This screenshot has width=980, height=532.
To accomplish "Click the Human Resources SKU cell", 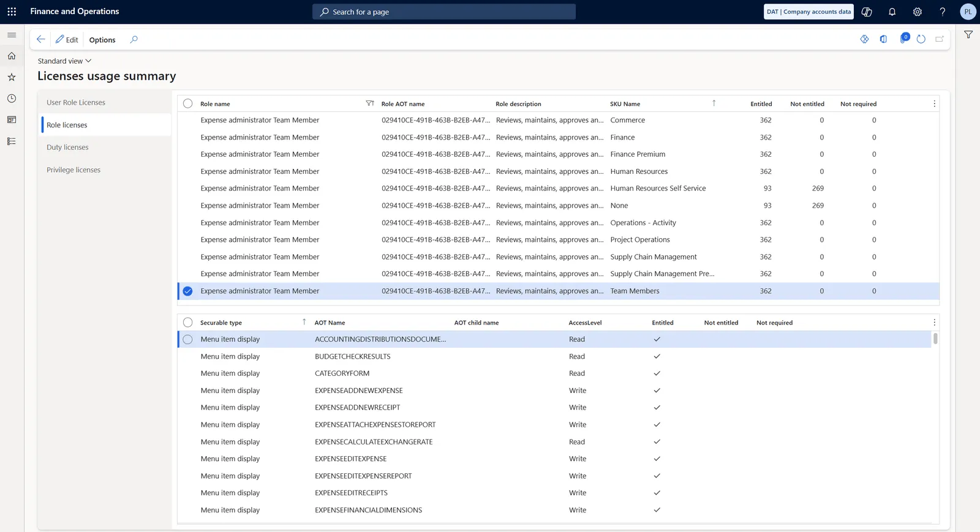I will 639,171.
